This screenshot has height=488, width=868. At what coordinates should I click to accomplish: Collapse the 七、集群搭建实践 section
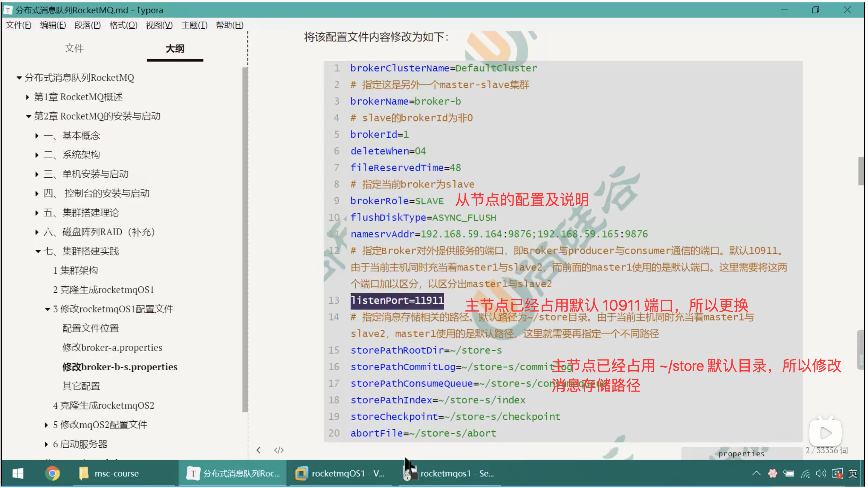click(x=38, y=251)
